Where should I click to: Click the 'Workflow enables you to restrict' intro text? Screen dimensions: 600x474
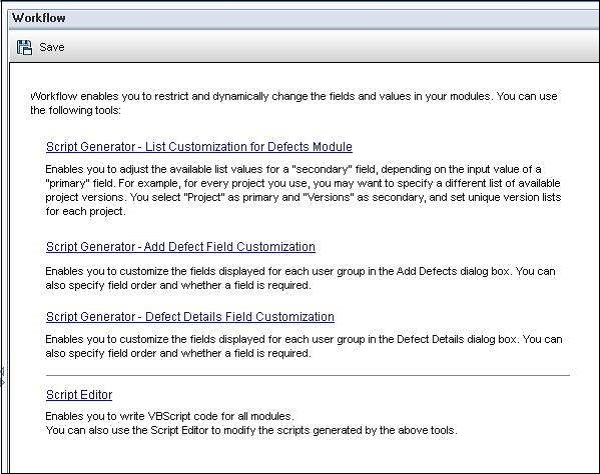click(293, 103)
